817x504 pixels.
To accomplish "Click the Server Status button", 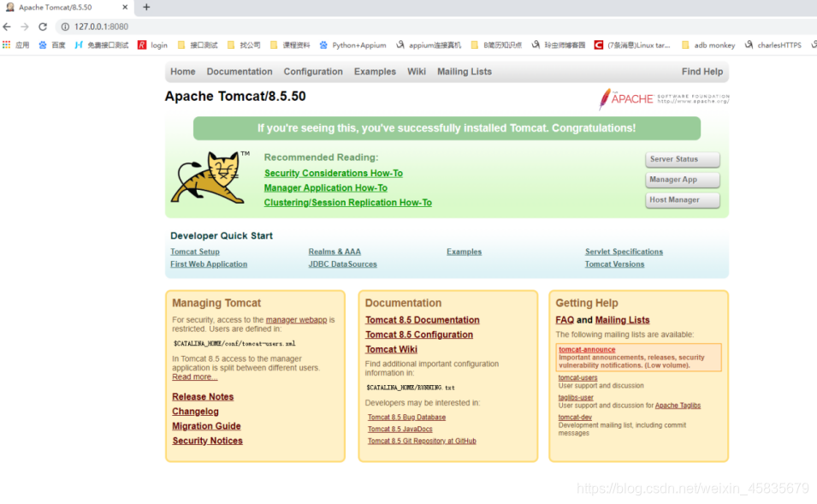I will click(x=683, y=159).
